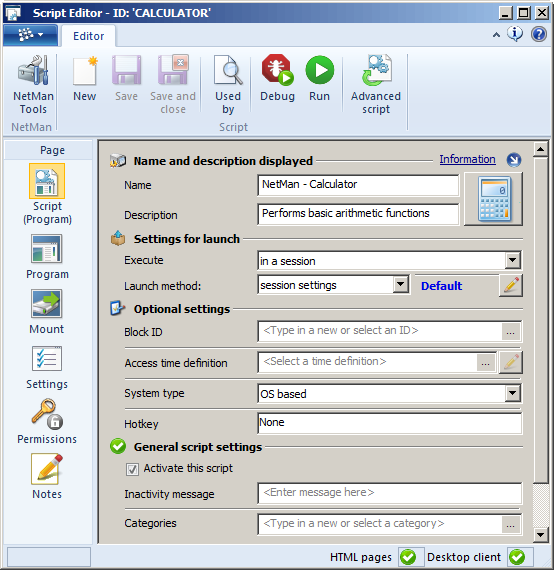Expand the Execute dropdown
Image resolution: width=554 pixels, height=570 pixels.
513,260
